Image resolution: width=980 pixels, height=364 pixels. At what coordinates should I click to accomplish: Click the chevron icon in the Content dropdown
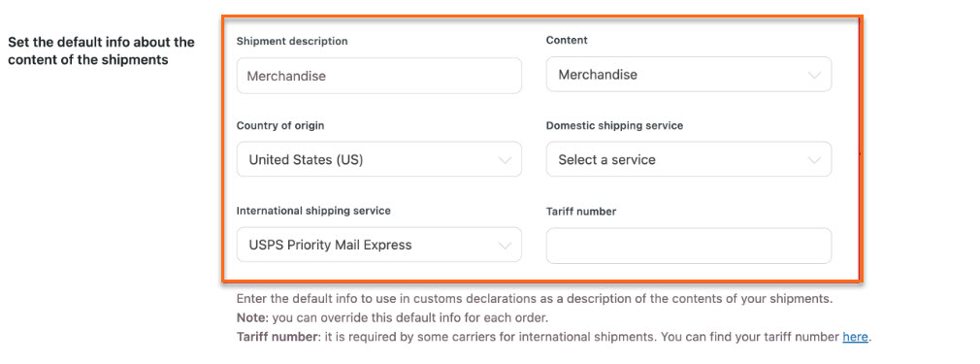814,75
